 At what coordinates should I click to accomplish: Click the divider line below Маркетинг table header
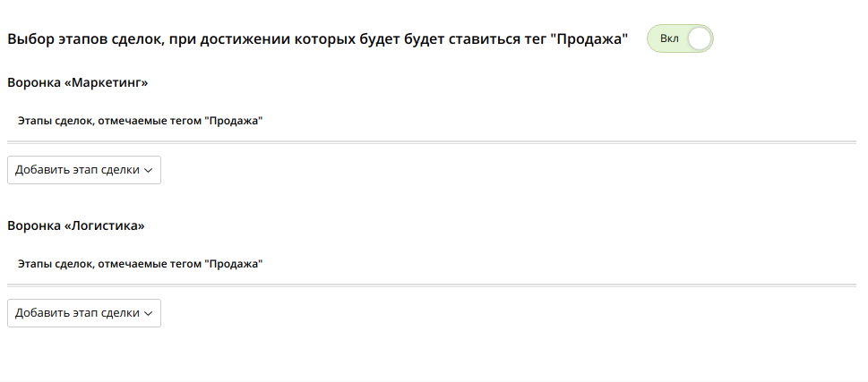tap(432, 141)
